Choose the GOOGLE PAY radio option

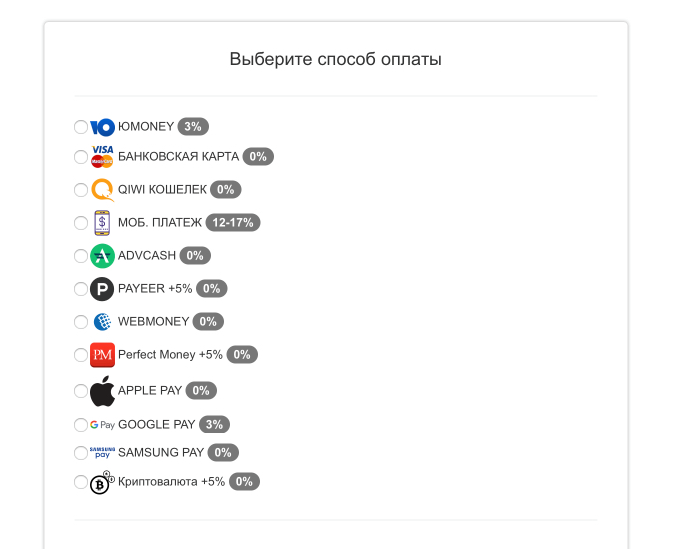(81, 425)
